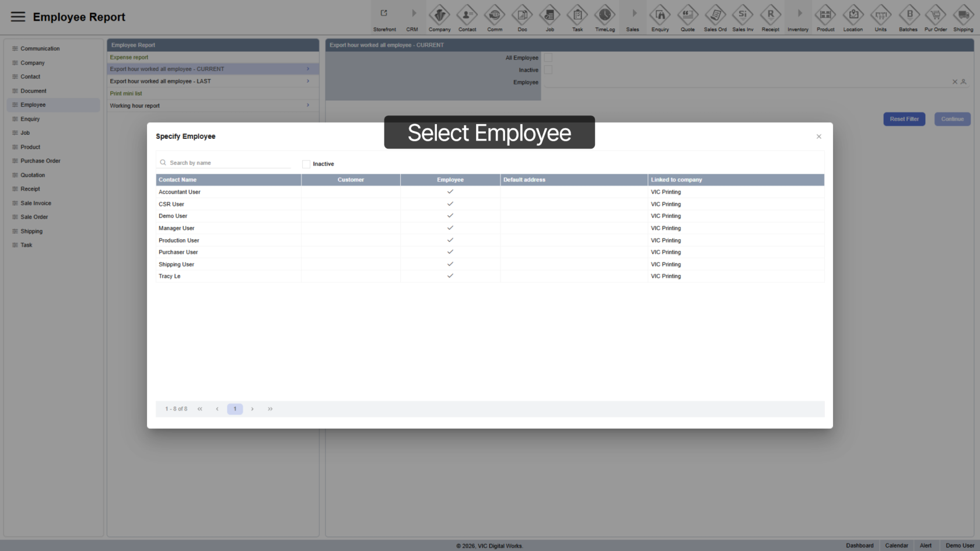Screen dimensions: 980x551
Task: Click the Company icon in toolbar
Action: [x=439, y=15]
